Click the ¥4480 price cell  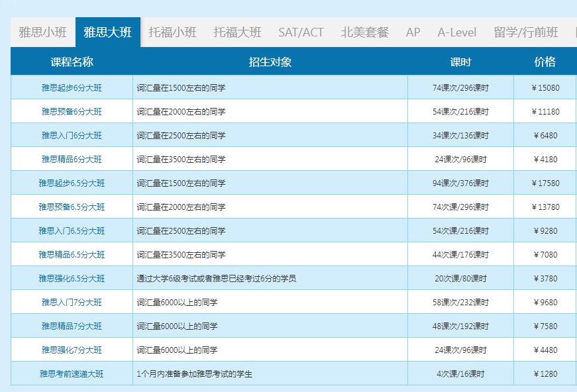point(545,350)
